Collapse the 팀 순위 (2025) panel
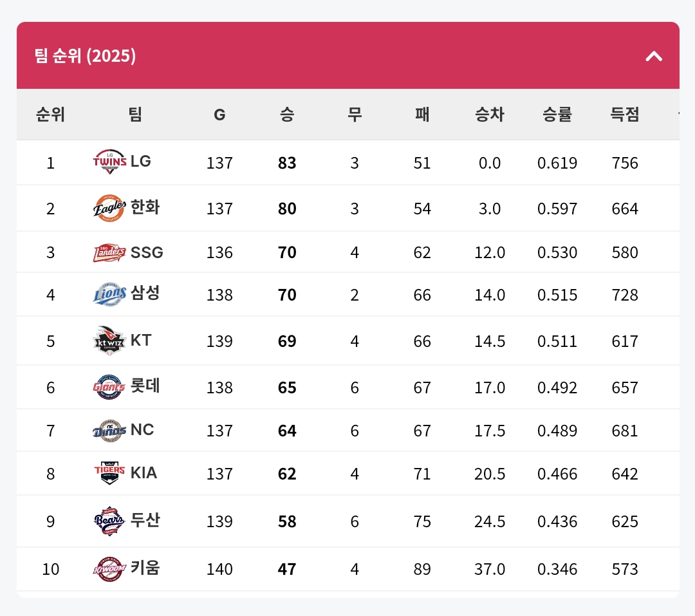The width and height of the screenshot is (695, 616). tap(654, 56)
